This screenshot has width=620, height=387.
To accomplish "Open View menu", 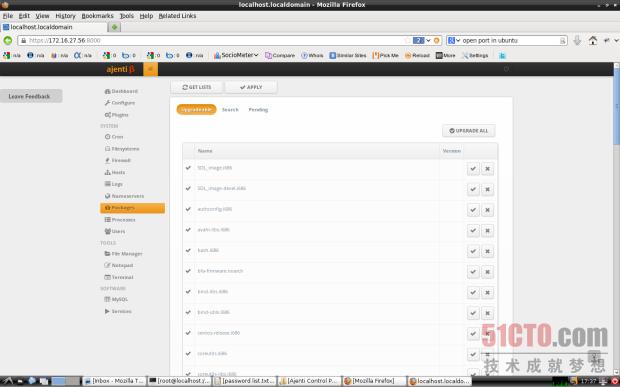I will tap(42, 16).
